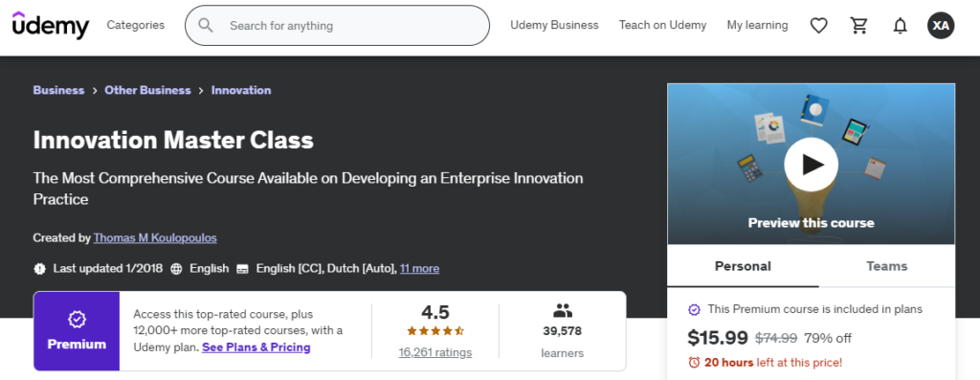
Task: Switch to the Teams tab
Action: [887, 266]
